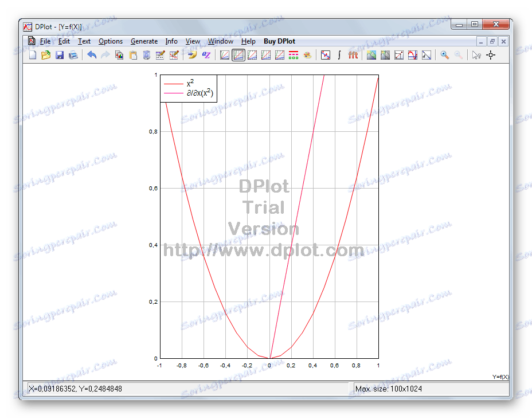Click the status bar coordinates 'X=0,09186352, Y=0,2484848'

[75, 389]
